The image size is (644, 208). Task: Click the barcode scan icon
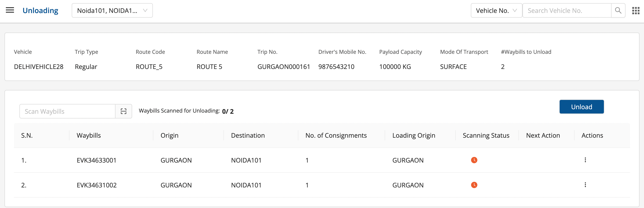tap(124, 111)
